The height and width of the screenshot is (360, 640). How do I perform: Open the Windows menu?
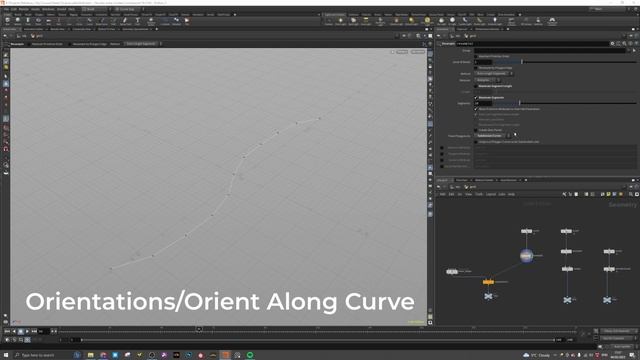48,9
